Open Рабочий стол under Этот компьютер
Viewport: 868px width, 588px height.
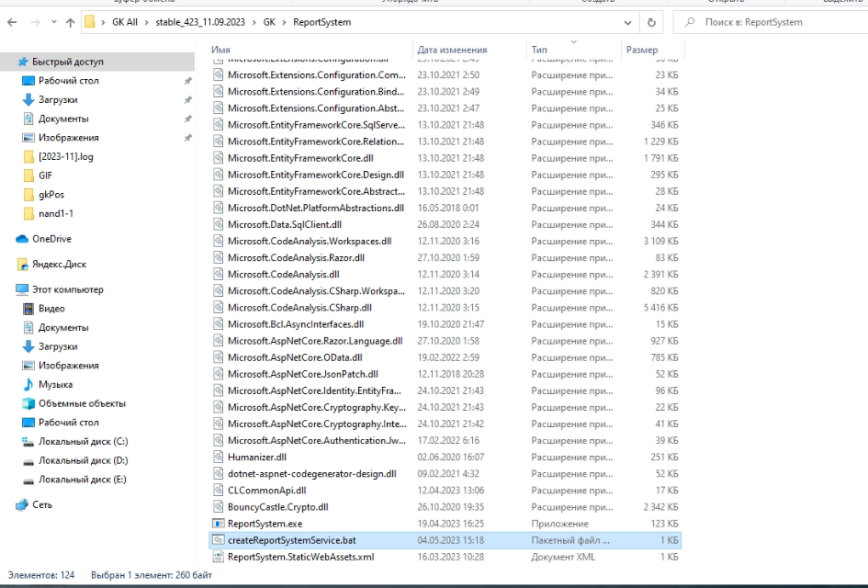69,423
